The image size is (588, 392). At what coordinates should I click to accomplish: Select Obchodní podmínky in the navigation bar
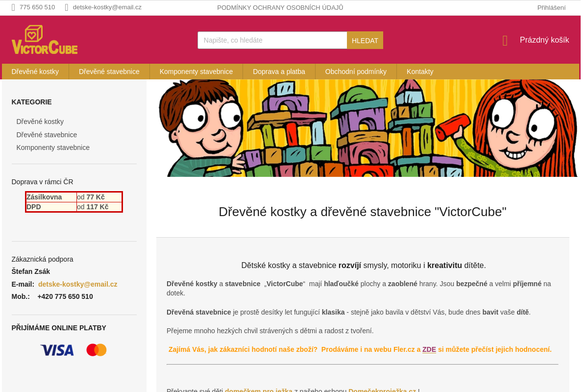tap(356, 72)
